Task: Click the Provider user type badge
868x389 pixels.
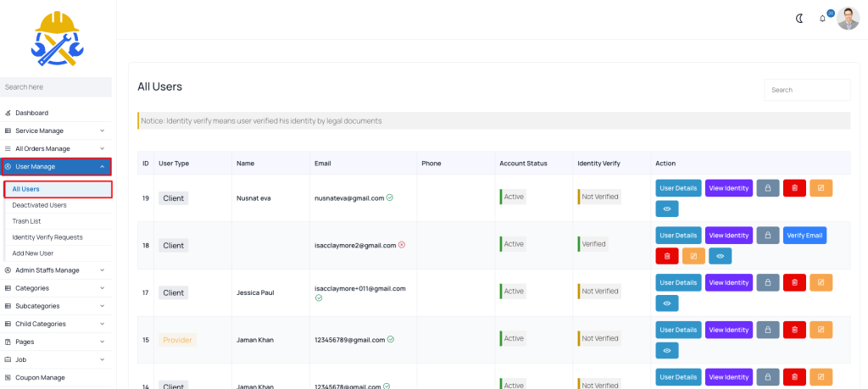Action: tap(178, 340)
